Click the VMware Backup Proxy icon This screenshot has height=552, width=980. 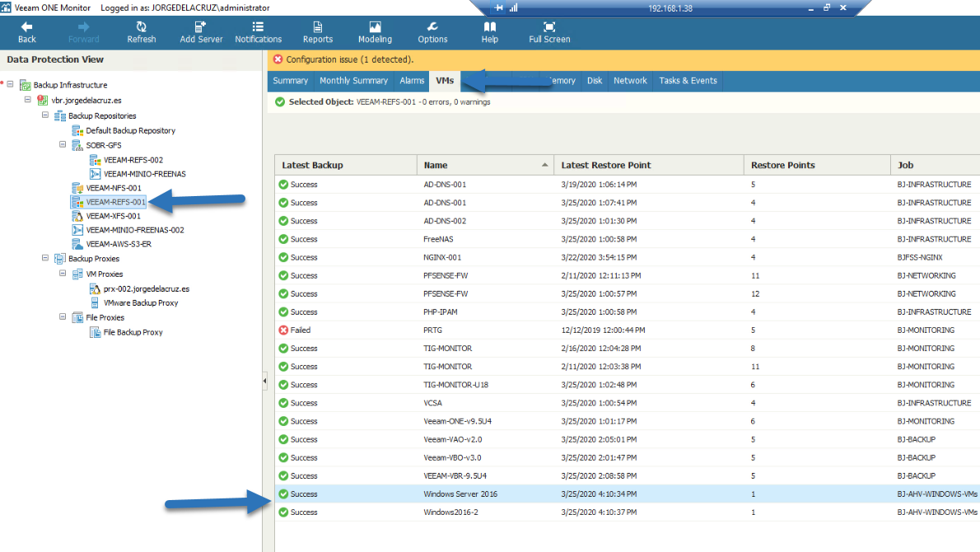(x=95, y=302)
